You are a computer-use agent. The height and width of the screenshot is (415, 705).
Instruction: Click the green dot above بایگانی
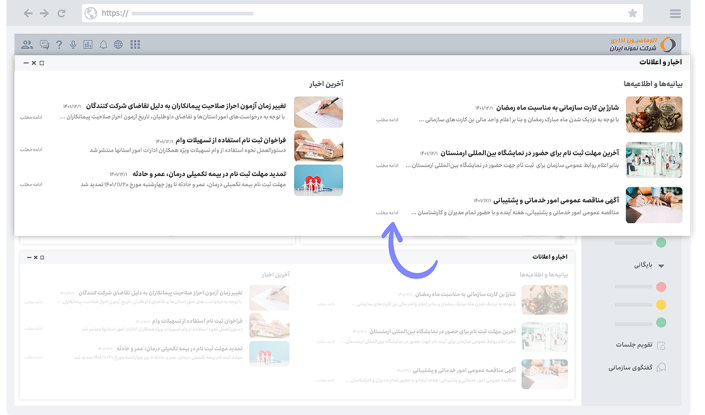tap(661, 243)
